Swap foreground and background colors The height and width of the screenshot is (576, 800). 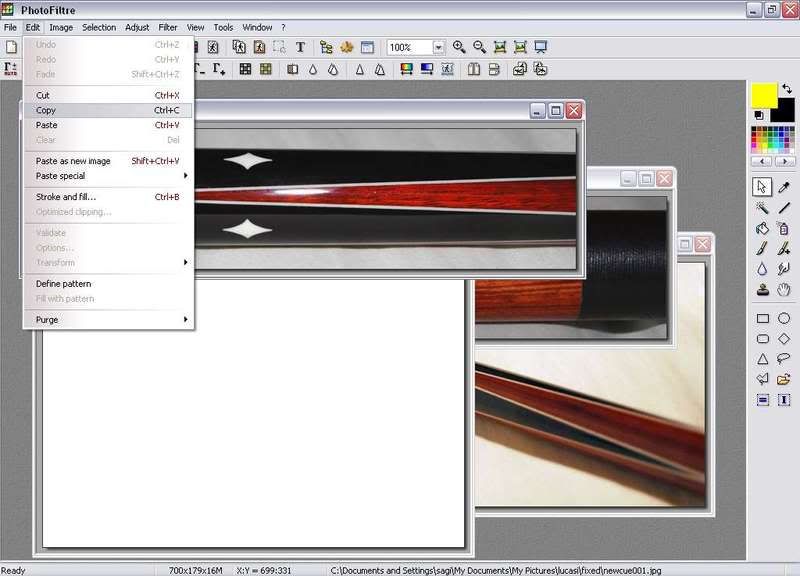pos(787,89)
